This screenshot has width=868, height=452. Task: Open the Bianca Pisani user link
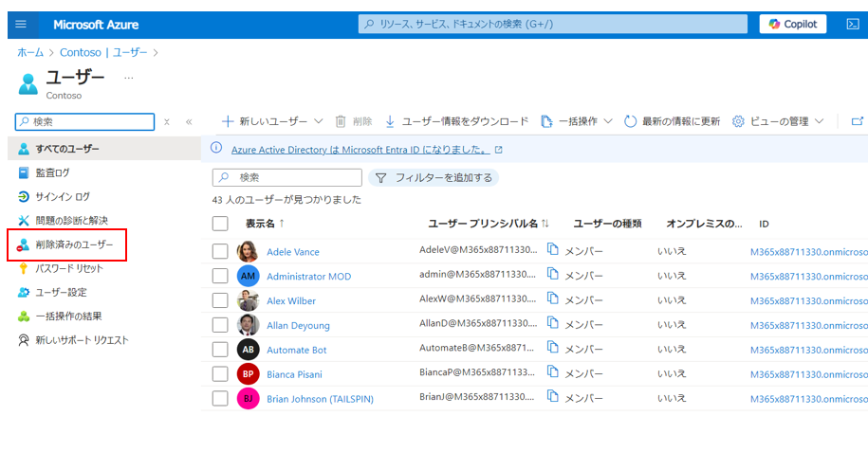tap(294, 374)
